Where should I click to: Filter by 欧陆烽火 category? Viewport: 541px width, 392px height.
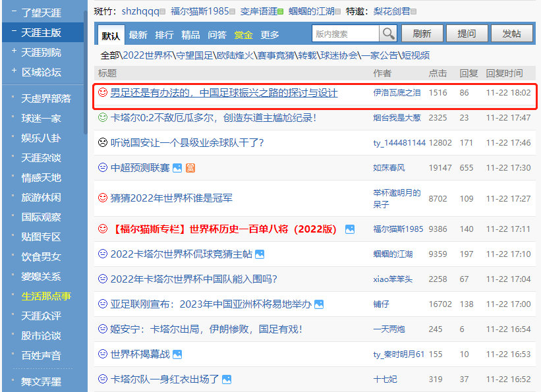click(x=235, y=55)
